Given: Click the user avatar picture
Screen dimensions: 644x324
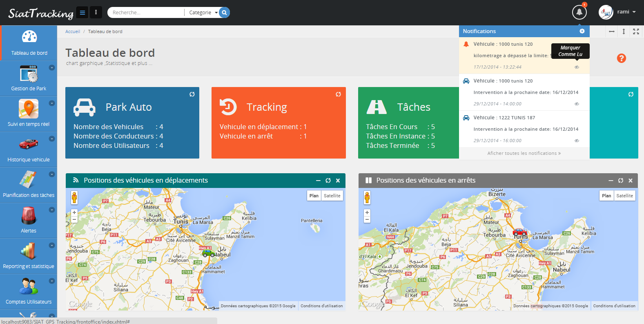Looking at the screenshot, I should [x=606, y=12].
